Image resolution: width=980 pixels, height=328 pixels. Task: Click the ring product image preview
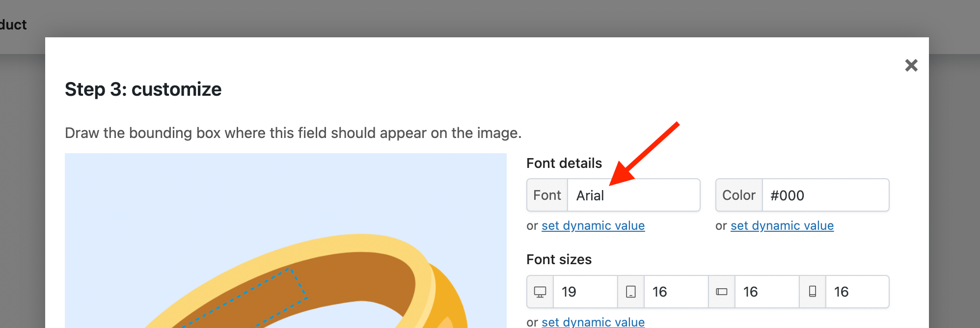point(286,241)
